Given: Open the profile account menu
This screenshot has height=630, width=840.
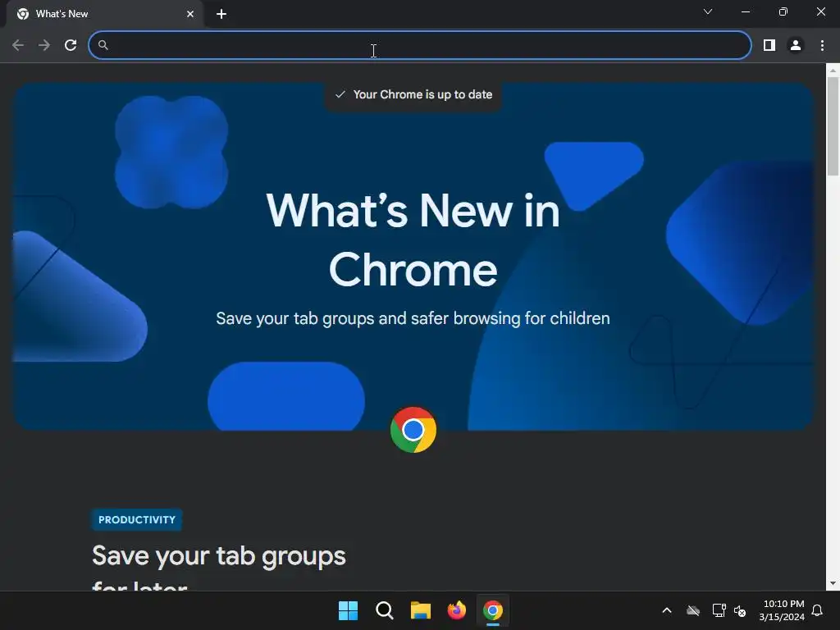Looking at the screenshot, I should pyautogui.click(x=796, y=45).
